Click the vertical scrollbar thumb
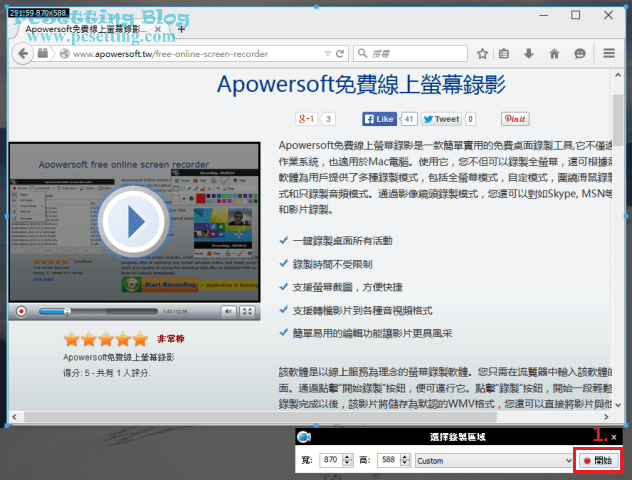 (x=617, y=121)
